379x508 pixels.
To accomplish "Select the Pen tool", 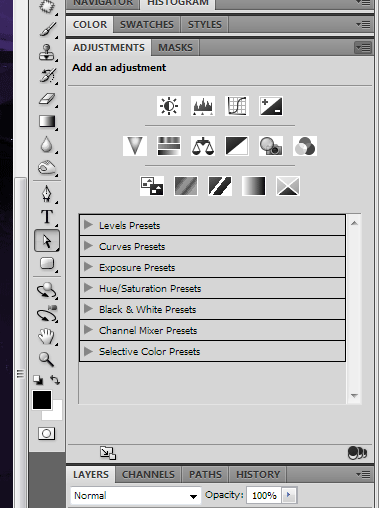I will click(47, 194).
